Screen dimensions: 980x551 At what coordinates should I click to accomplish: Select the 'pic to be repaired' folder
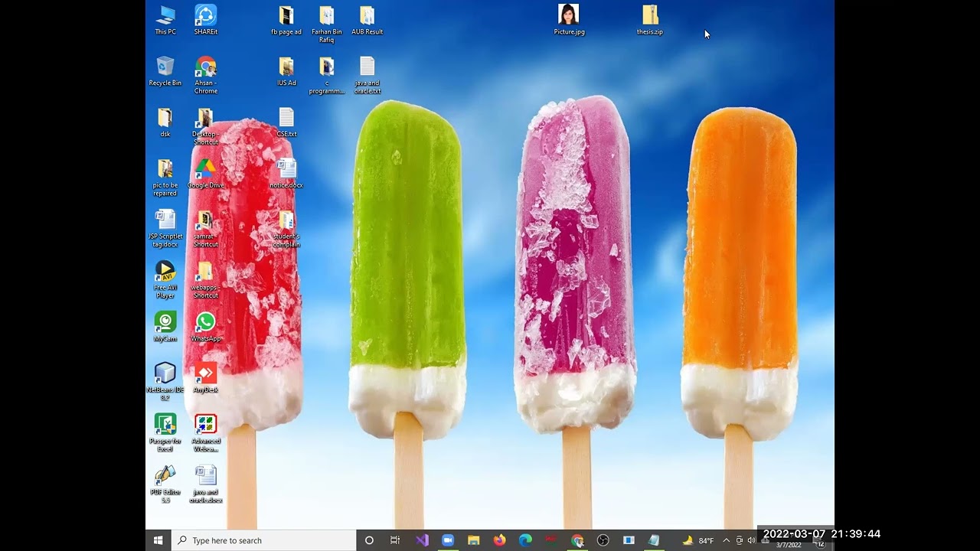click(165, 178)
